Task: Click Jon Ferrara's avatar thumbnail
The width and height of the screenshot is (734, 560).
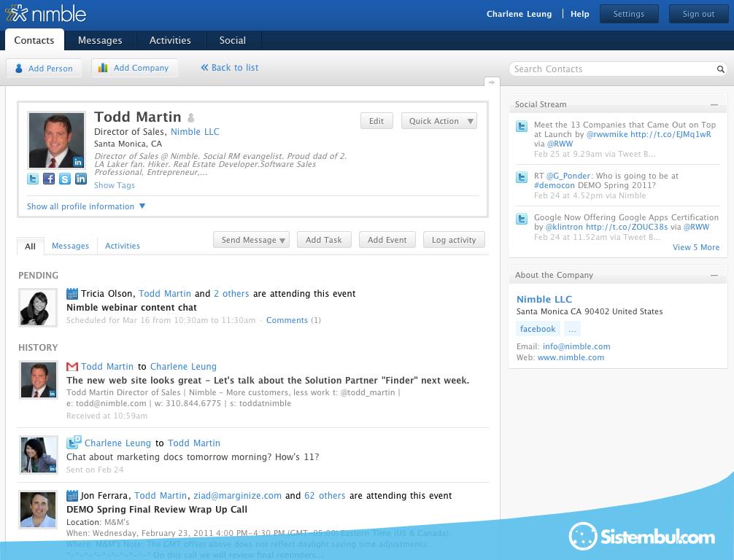Action: (x=38, y=510)
